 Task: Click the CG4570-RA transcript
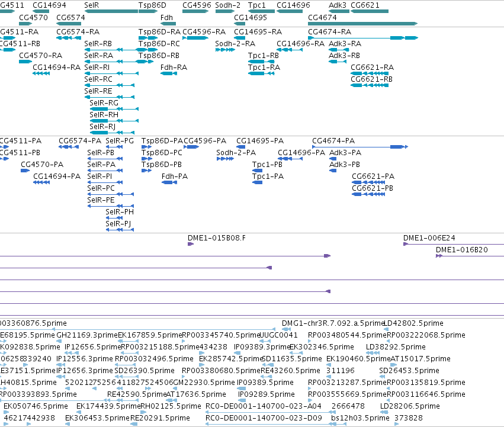pyautogui.click(x=25, y=62)
